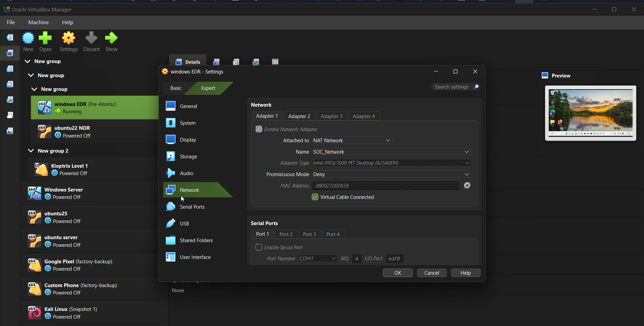Toggle Virtual Cable Connected checkbox

click(x=315, y=197)
